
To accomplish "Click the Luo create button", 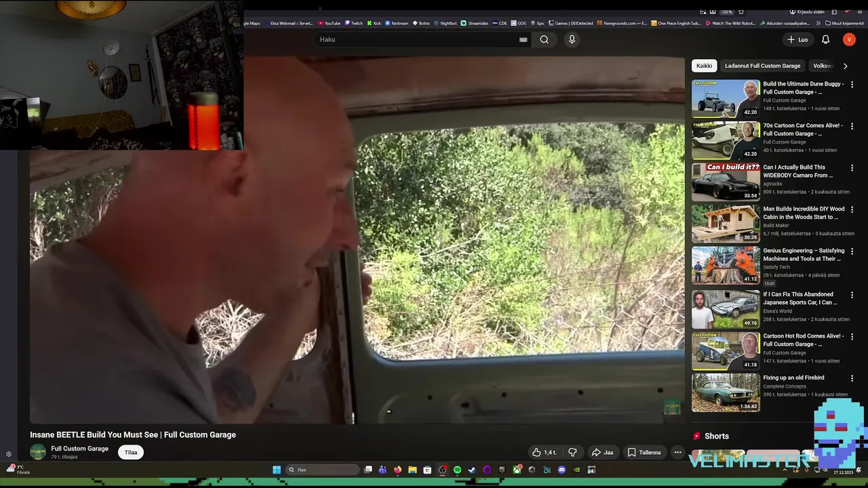I will pos(797,39).
